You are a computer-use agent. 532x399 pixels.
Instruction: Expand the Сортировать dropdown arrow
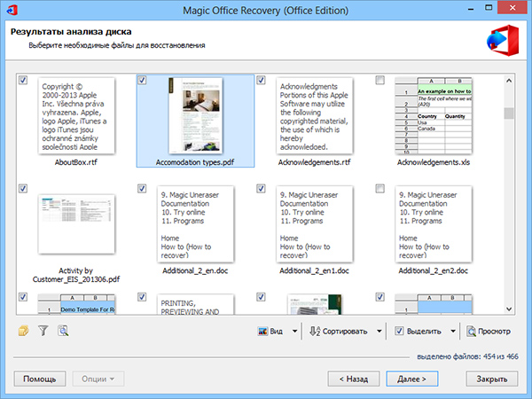pyautogui.click(x=379, y=331)
